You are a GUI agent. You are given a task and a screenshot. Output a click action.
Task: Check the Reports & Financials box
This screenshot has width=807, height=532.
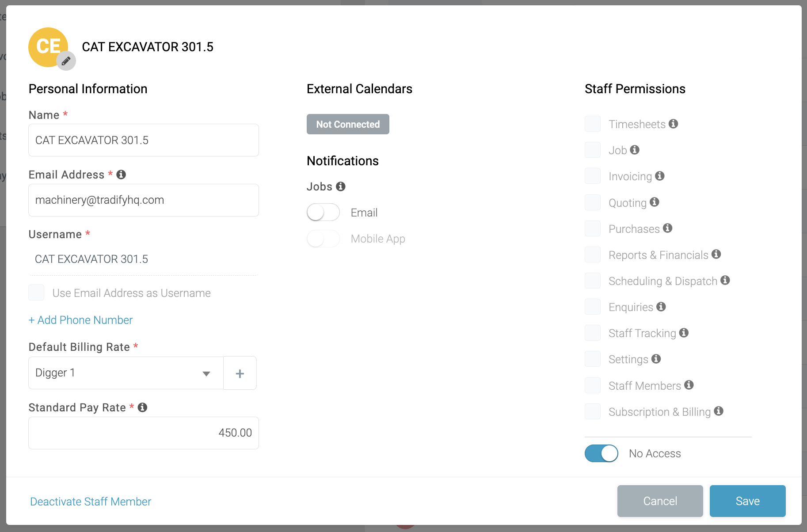click(x=593, y=255)
